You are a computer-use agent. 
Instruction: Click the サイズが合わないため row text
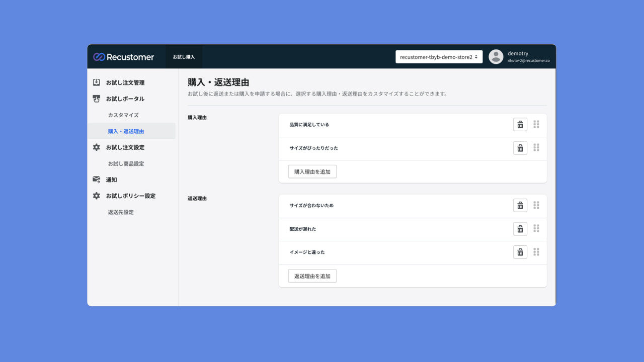tap(311, 206)
